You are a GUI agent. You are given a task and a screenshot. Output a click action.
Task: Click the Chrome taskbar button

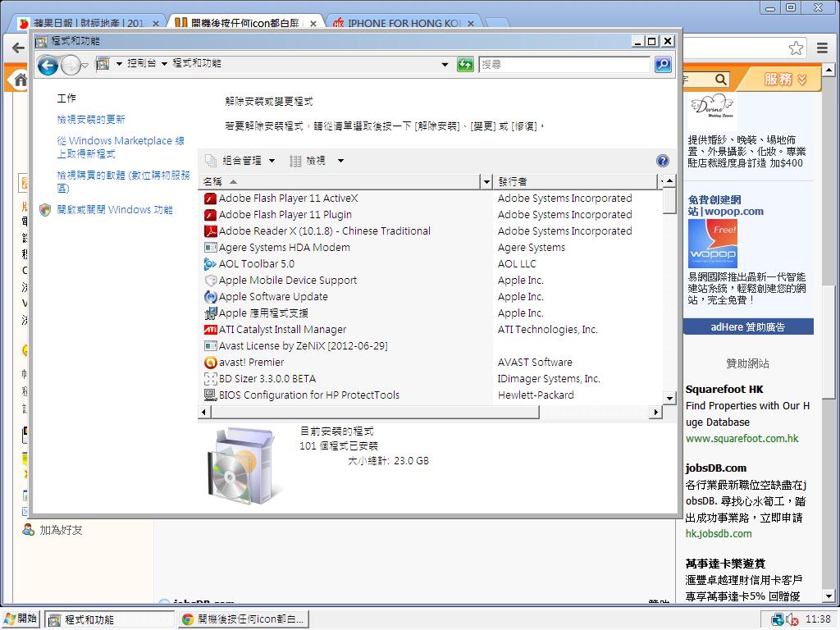(x=243, y=620)
